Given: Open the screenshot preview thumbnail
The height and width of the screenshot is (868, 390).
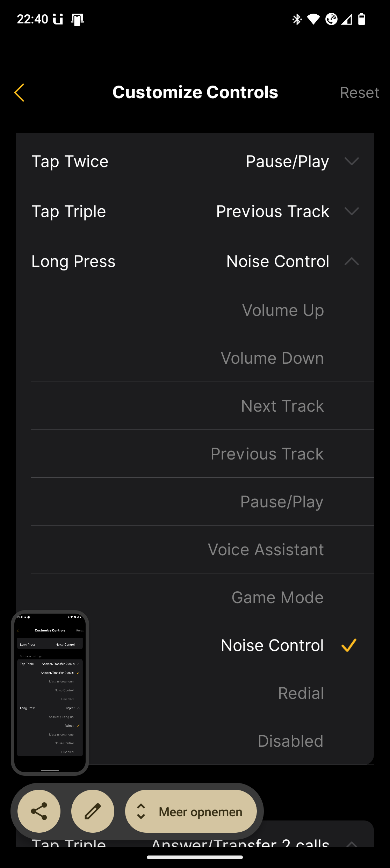Looking at the screenshot, I should [50, 693].
